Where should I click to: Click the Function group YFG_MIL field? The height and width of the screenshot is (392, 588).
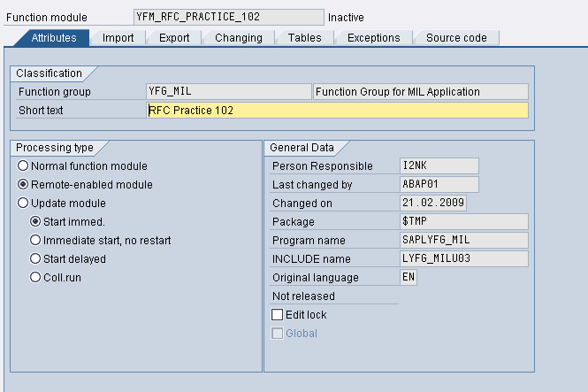pyautogui.click(x=228, y=92)
